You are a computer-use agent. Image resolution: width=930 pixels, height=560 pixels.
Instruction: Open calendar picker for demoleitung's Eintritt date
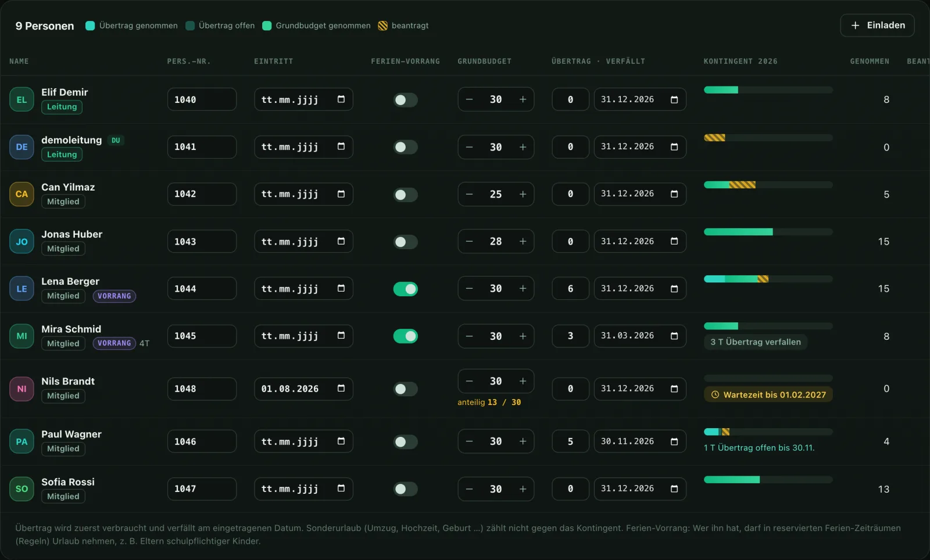click(x=341, y=146)
